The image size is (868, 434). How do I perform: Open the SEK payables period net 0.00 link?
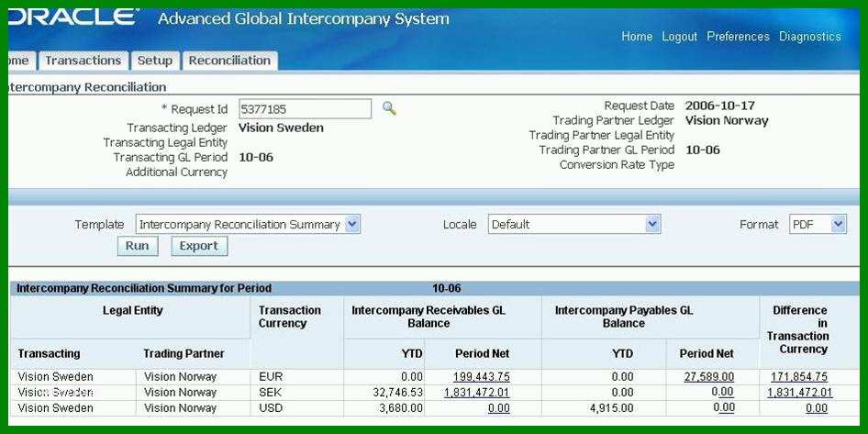tap(724, 393)
